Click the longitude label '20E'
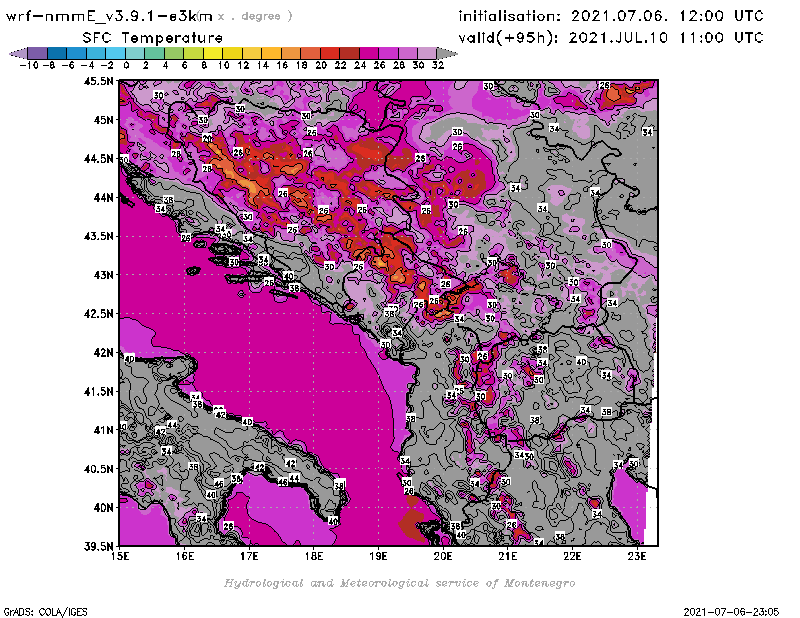Image resolution: width=800 pixels, height=618 pixels. [443, 556]
